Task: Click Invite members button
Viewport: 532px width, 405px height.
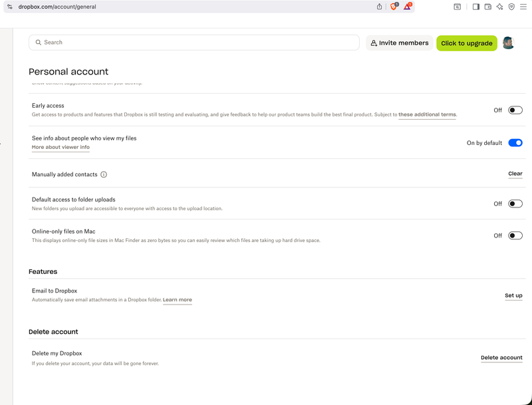Action: click(x=400, y=43)
